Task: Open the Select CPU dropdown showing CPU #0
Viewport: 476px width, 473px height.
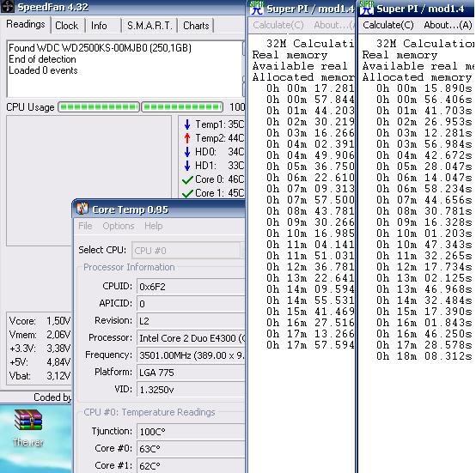Action: [x=188, y=251]
